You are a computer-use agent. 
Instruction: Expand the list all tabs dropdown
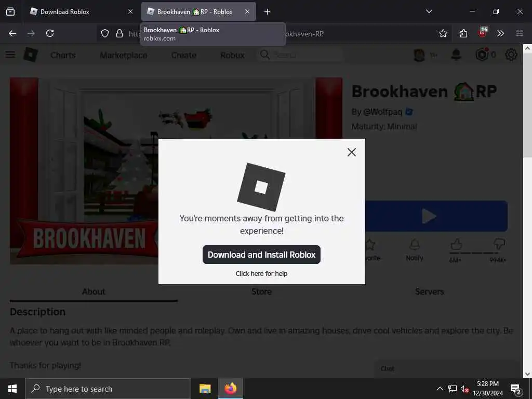point(429,11)
